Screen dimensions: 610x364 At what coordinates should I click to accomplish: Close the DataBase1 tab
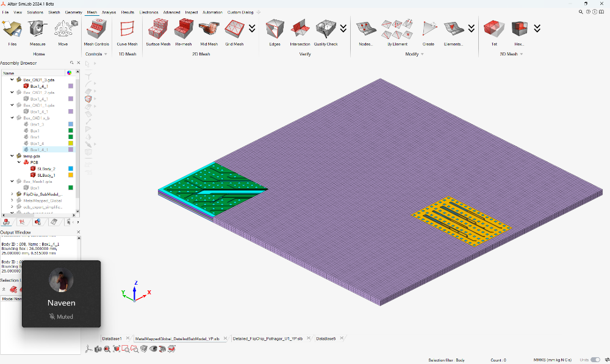[x=127, y=338]
